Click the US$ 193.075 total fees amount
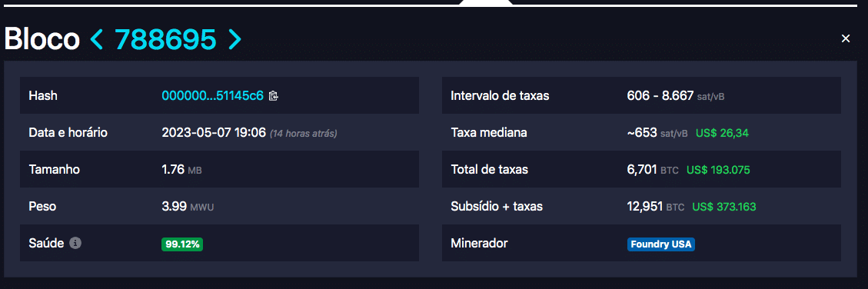Viewport: 868px width, 289px height. pyautogui.click(x=718, y=169)
